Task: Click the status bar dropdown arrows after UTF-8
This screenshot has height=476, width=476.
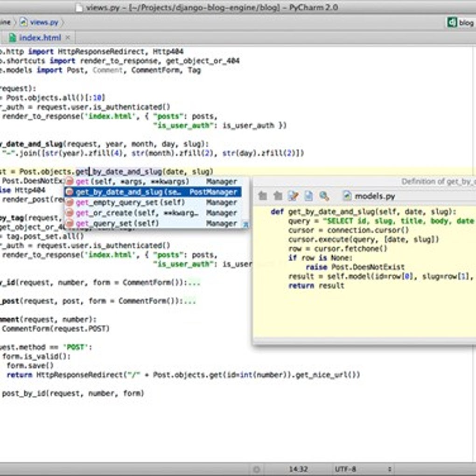Action: 390,469
